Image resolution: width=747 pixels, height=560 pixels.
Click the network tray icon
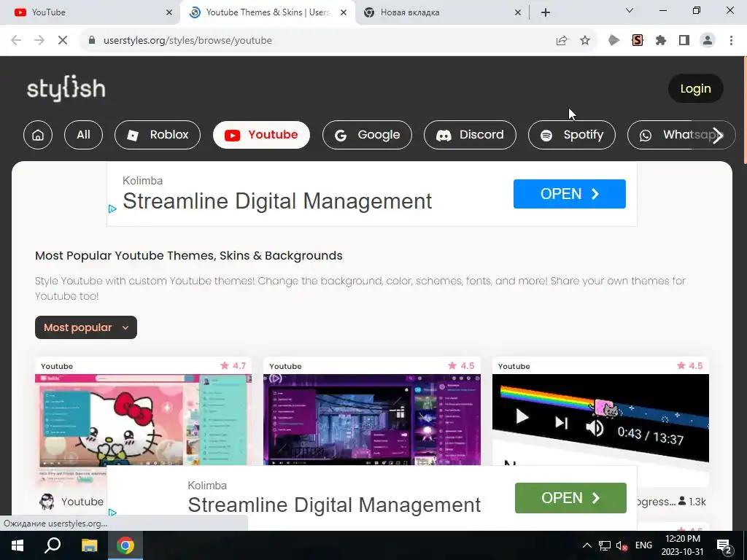click(605, 545)
